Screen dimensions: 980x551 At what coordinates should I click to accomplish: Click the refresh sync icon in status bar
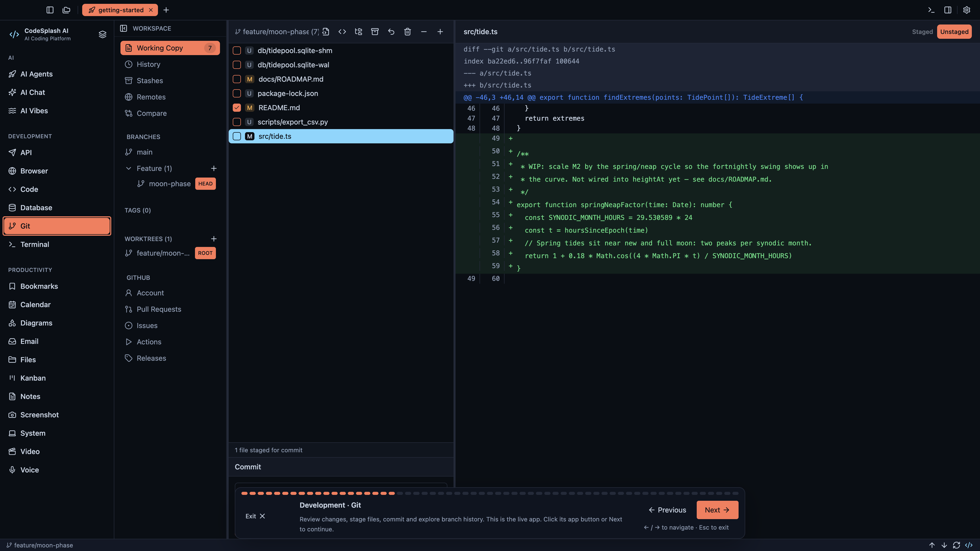pos(957,545)
